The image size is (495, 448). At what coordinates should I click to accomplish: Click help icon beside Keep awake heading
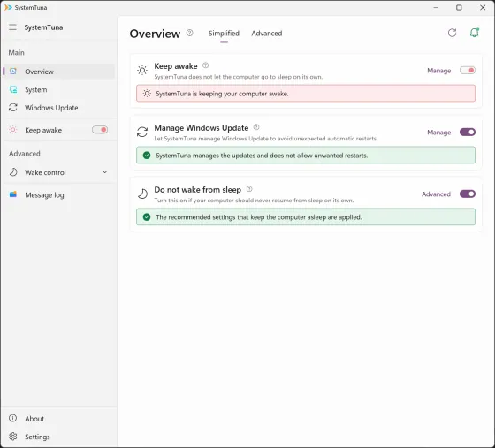point(205,65)
